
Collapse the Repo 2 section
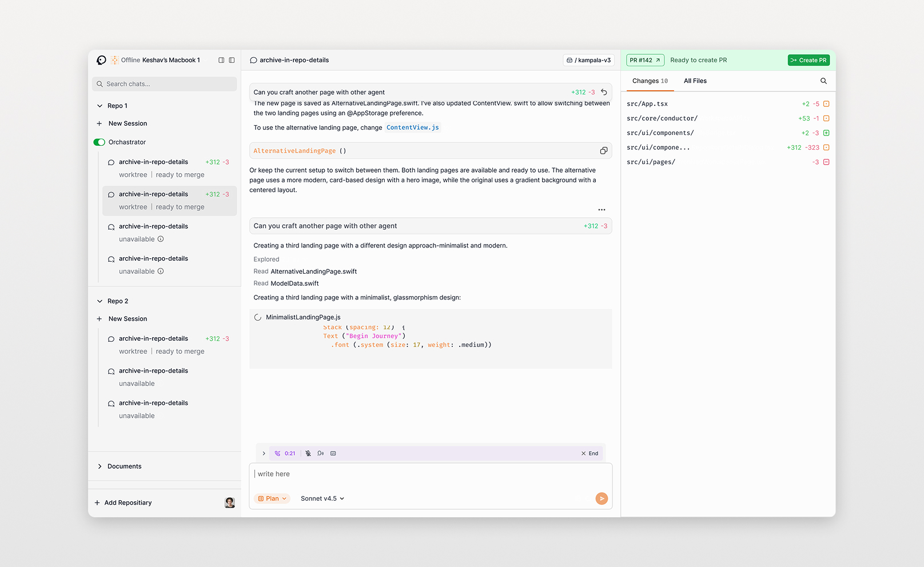pos(99,301)
